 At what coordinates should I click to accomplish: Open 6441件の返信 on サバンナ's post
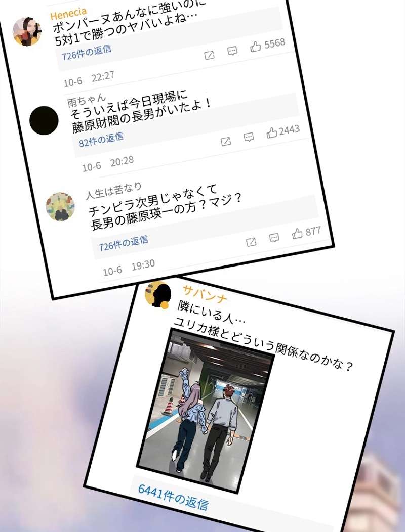pos(173,497)
